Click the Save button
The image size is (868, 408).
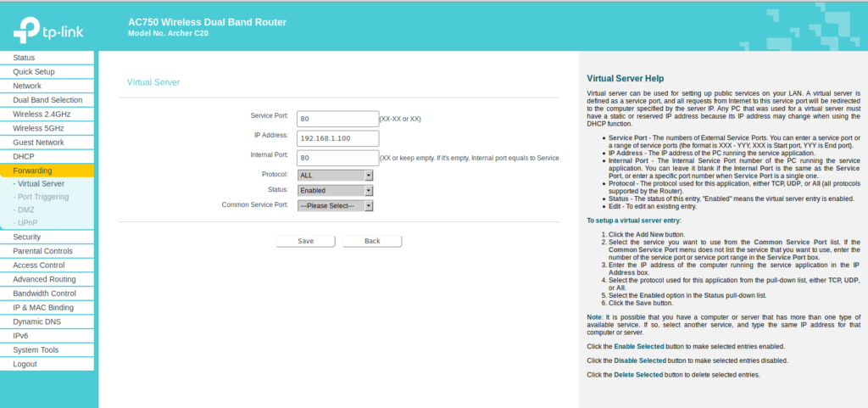pyautogui.click(x=305, y=241)
